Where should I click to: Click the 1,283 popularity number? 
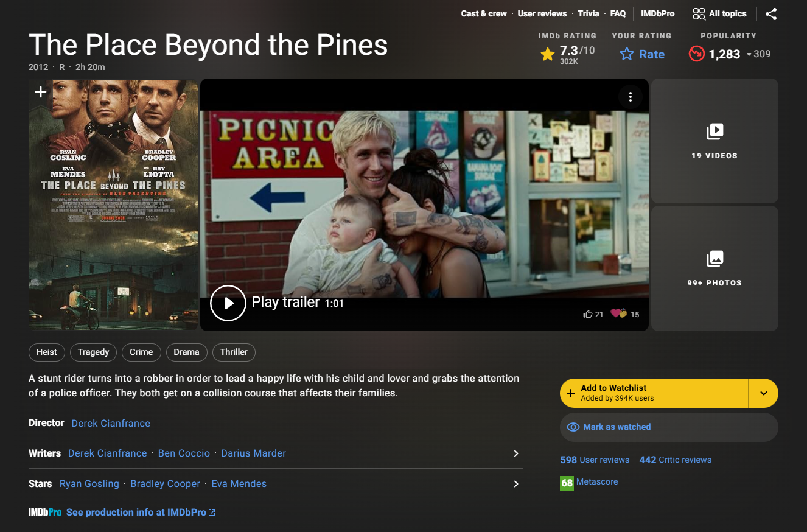(724, 54)
